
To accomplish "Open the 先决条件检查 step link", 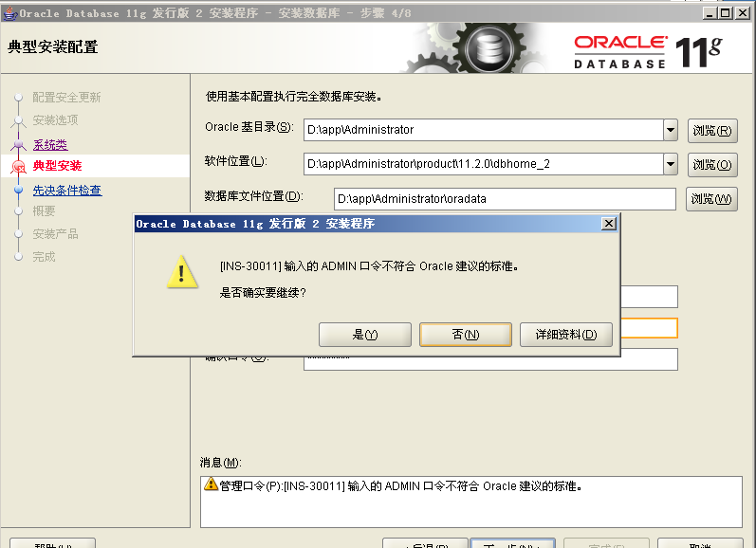I will (x=67, y=190).
